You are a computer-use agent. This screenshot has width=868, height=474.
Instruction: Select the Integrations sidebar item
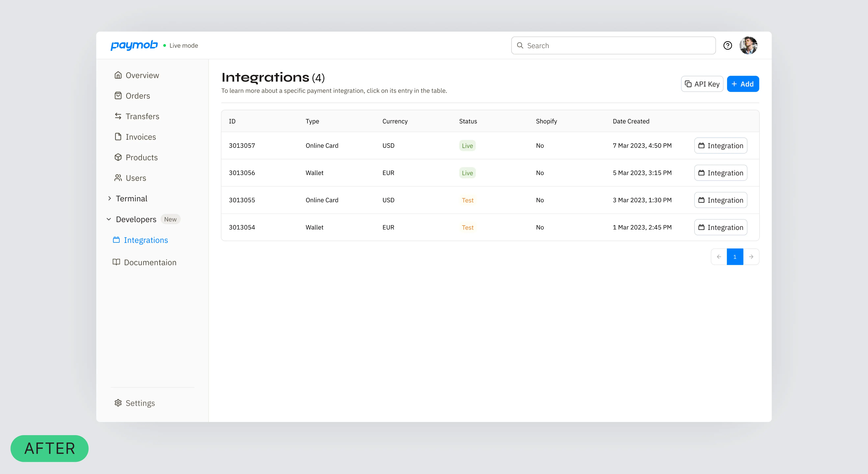point(146,240)
